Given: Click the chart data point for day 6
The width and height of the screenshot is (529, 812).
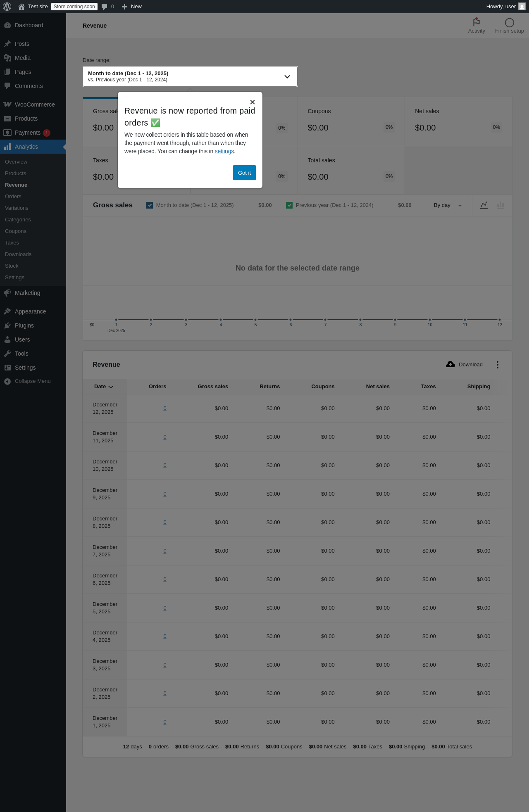Looking at the screenshot, I should click(291, 320).
